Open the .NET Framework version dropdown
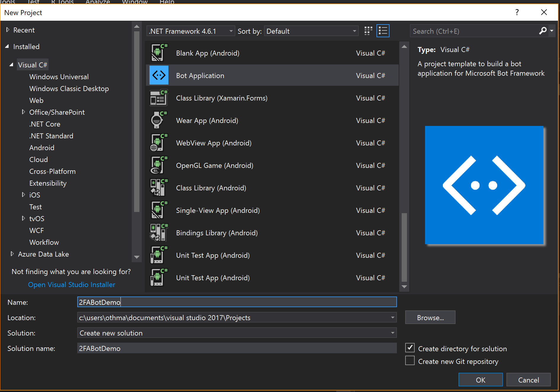 click(231, 31)
